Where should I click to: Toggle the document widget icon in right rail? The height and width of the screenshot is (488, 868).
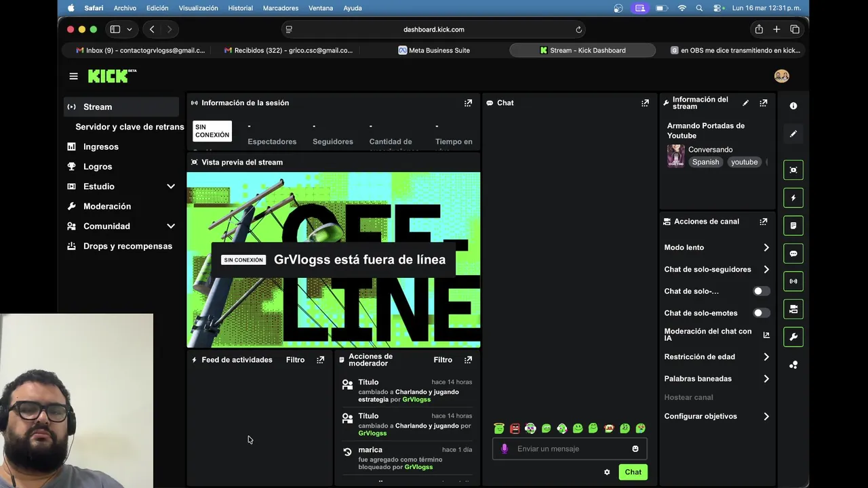tap(793, 226)
